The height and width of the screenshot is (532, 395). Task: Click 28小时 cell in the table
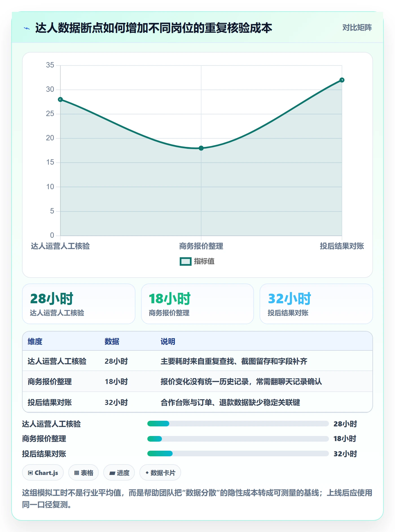[x=116, y=361]
